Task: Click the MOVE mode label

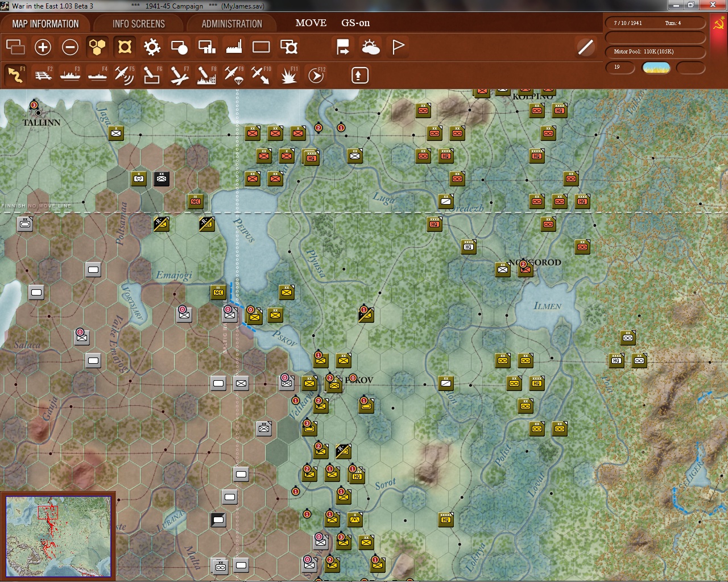Action: point(311,23)
